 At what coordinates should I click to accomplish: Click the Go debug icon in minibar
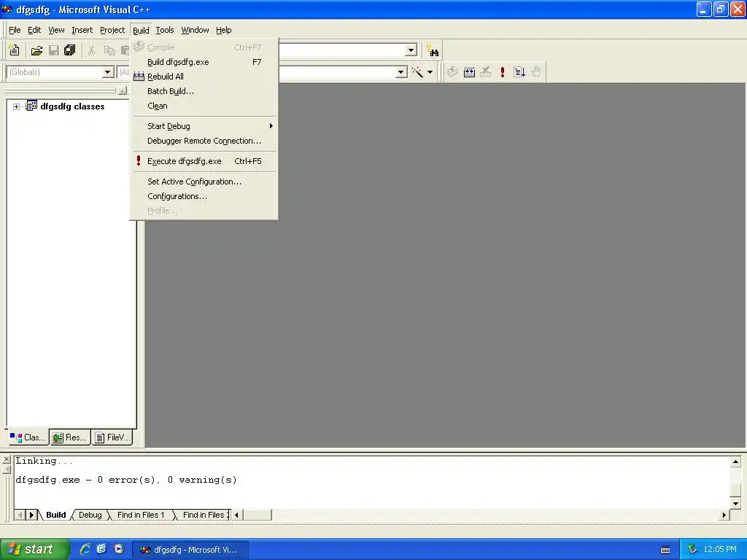[519, 72]
